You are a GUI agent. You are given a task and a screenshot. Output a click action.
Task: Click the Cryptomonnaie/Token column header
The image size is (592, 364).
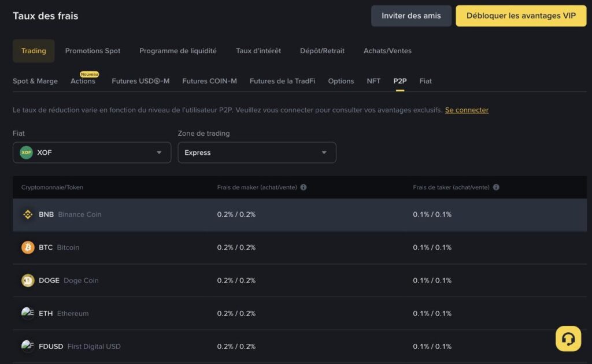[x=52, y=187]
